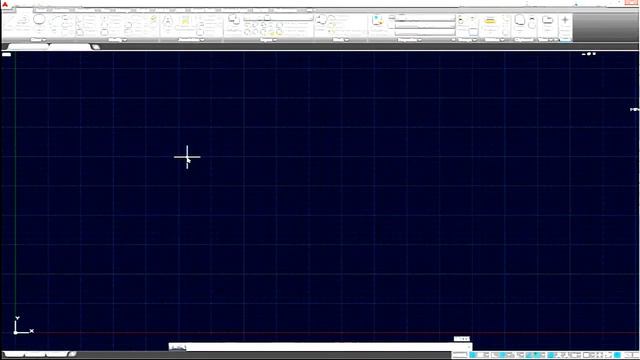The image size is (640, 360).
Task: Toggle the first cyan status bar icon
Action: (473, 355)
